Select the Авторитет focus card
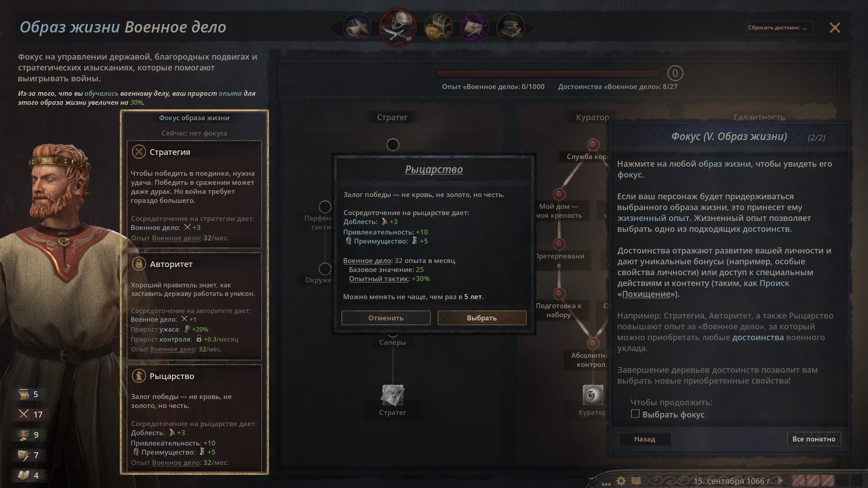The width and height of the screenshot is (868, 488). (194, 306)
